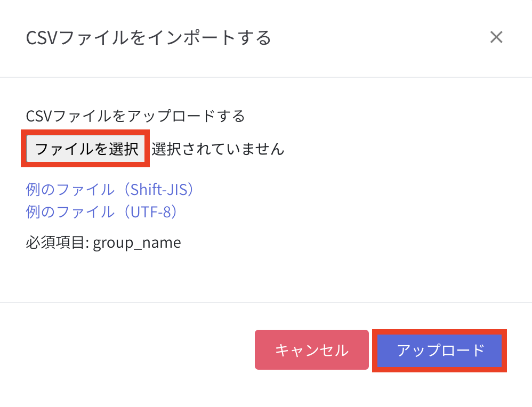Click the no-file-selected indicator

click(217, 149)
